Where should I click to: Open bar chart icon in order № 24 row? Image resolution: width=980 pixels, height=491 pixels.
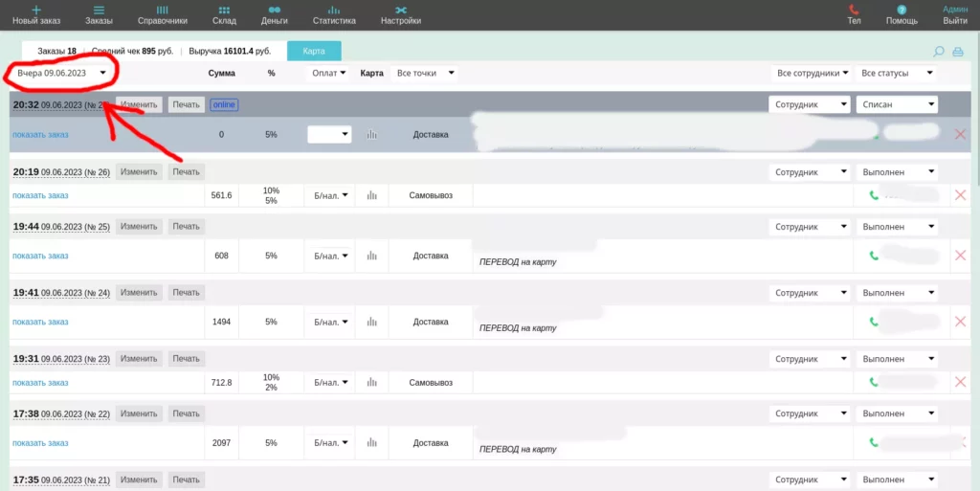(x=372, y=322)
